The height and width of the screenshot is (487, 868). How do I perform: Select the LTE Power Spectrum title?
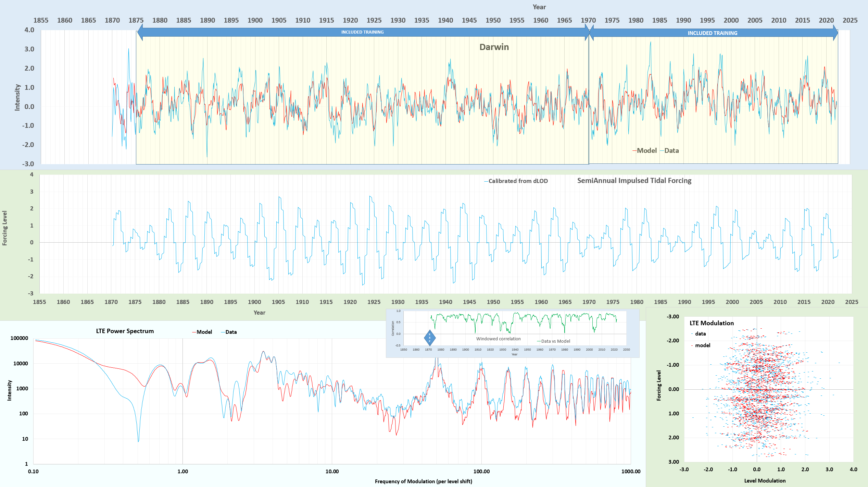click(x=125, y=331)
